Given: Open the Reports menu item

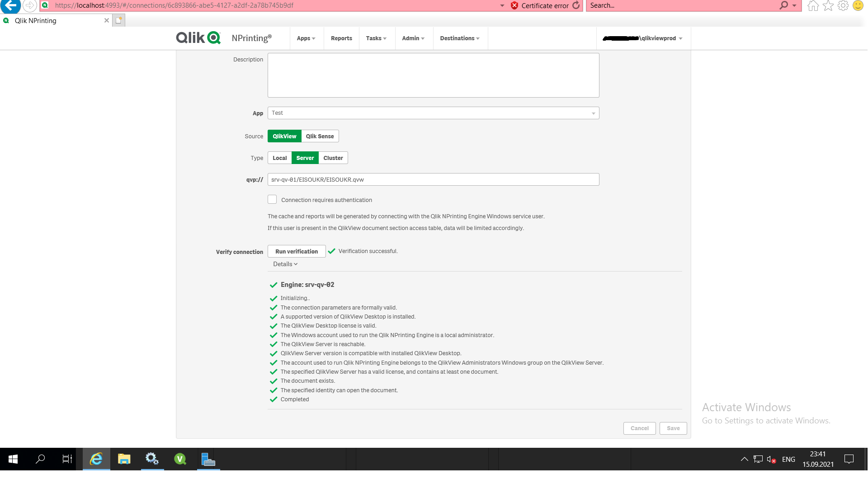Looking at the screenshot, I should (x=341, y=38).
